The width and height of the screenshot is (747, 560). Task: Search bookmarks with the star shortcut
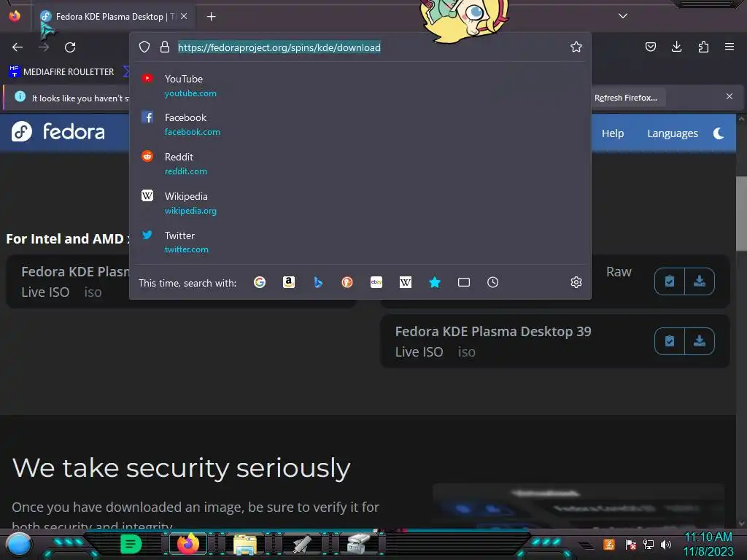pos(435,282)
